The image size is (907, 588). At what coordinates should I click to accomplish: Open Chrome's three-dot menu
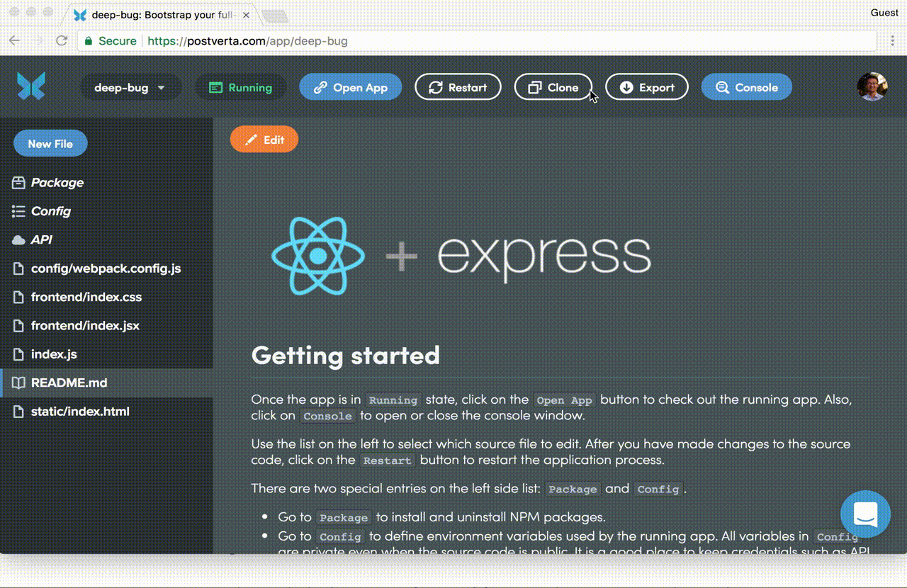click(892, 40)
